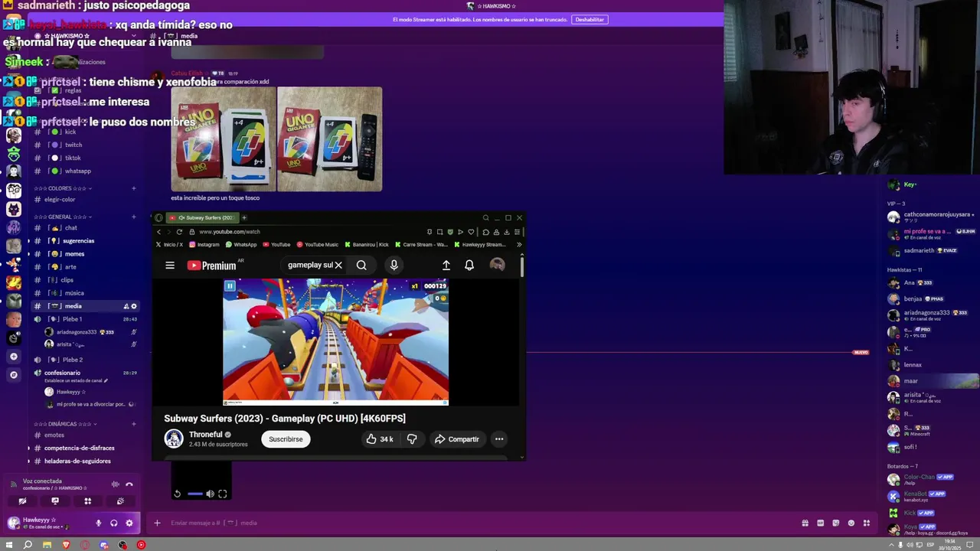Open YouTube account avatar menu
This screenshot has height=551, width=980.
[497, 265]
